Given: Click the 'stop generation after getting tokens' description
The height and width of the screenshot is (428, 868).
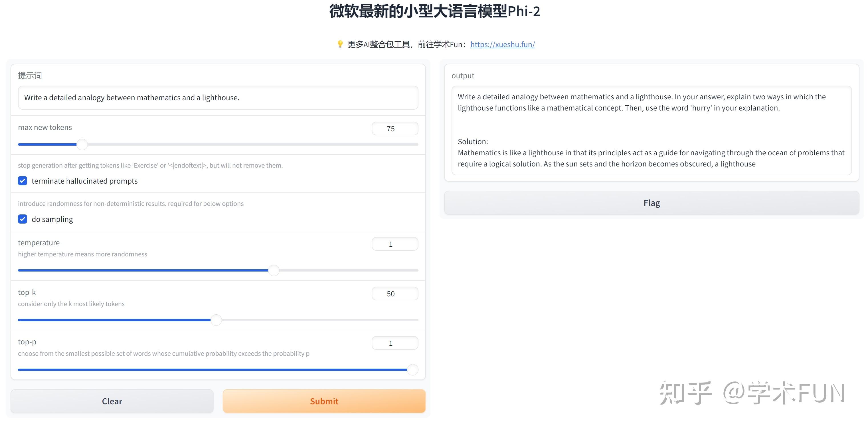Looking at the screenshot, I should pos(150,165).
